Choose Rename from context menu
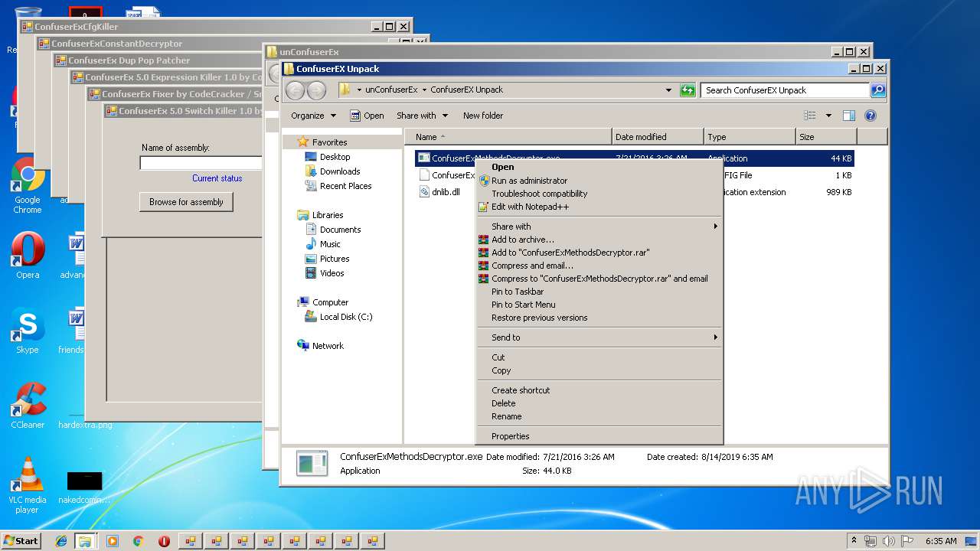The image size is (980, 551). coord(506,416)
